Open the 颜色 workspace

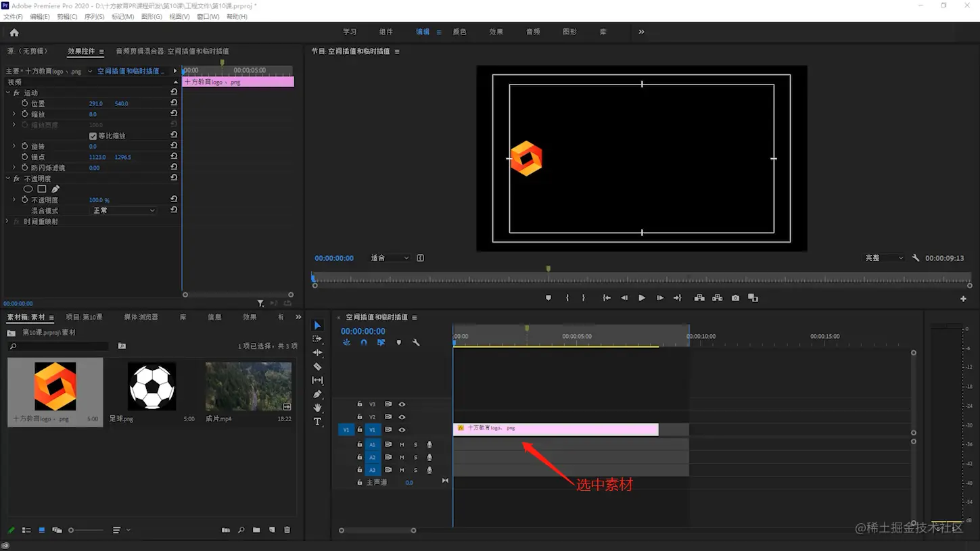click(x=459, y=32)
